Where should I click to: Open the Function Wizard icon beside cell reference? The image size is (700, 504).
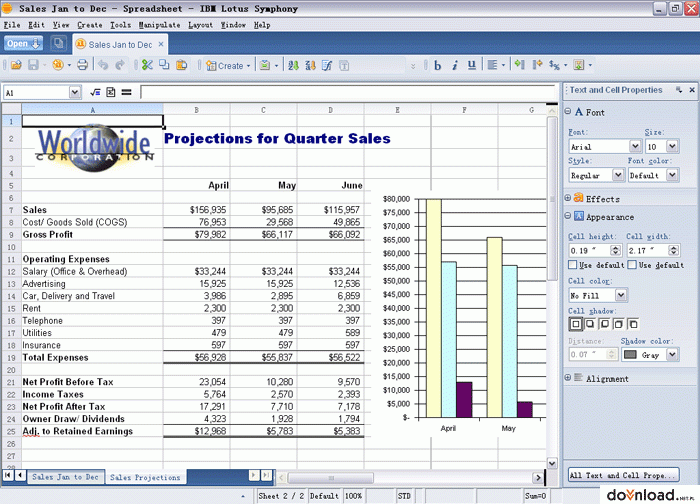[x=95, y=92]
